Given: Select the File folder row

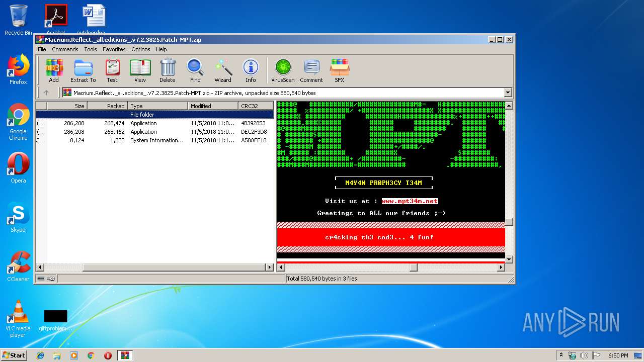Looking at the screenshot, I should (154, 115).
